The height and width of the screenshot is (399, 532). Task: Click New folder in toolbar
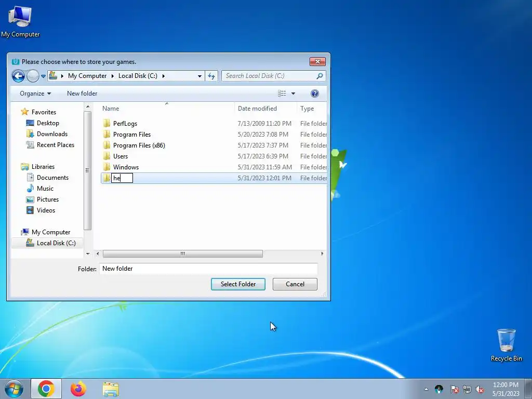(x=82, y=94)
